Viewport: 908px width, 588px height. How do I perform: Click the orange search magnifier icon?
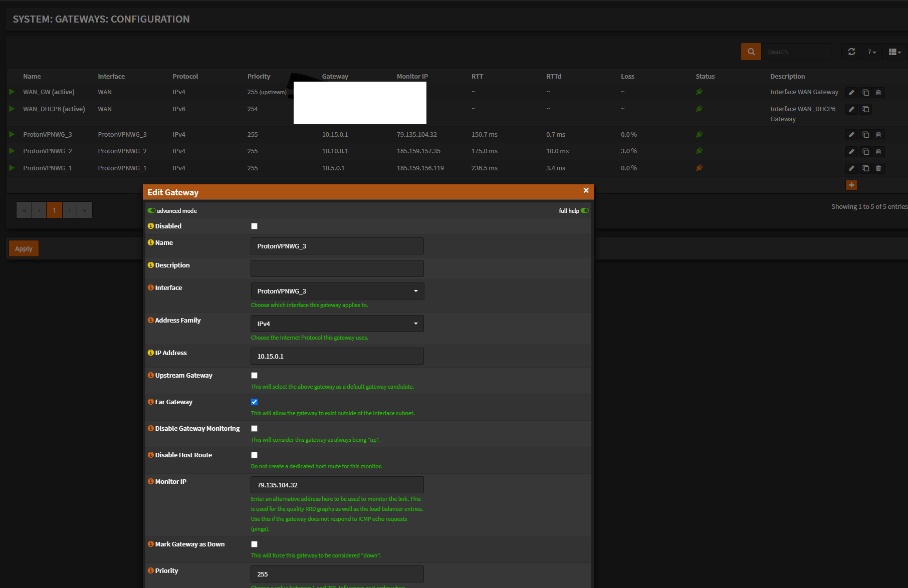751,52
